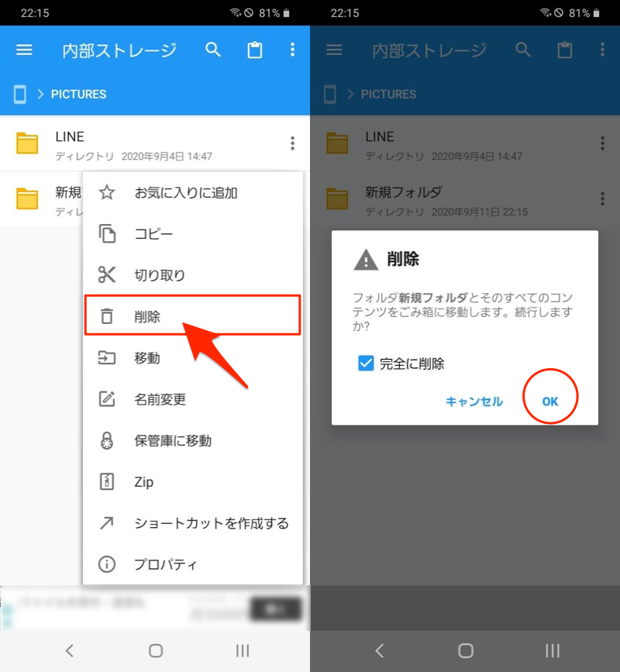Screen dimensions: 620x672
Task: Confirm deletion with the OK button
Action: point(550,401)
